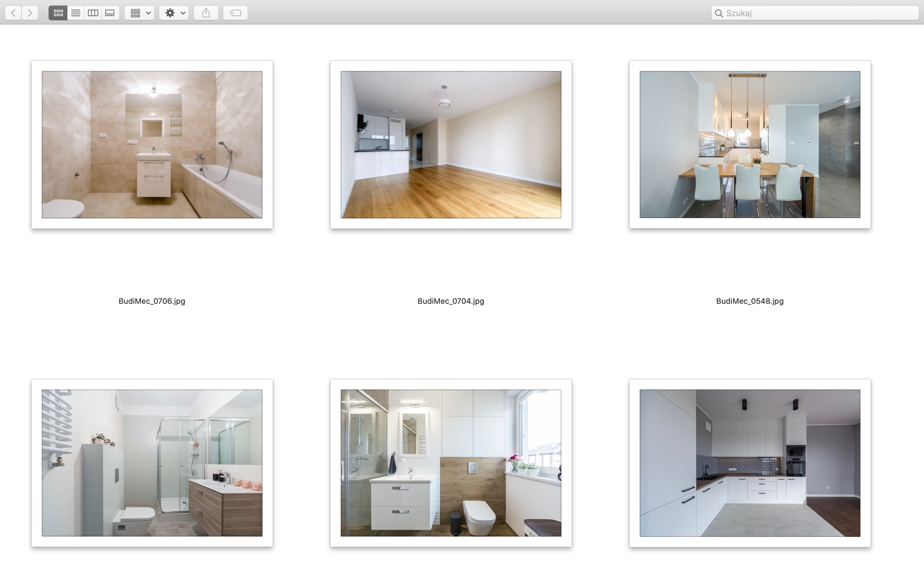This screenshot has height=578, width=924.
Task: Switch to list view mode
Action: 76,13
